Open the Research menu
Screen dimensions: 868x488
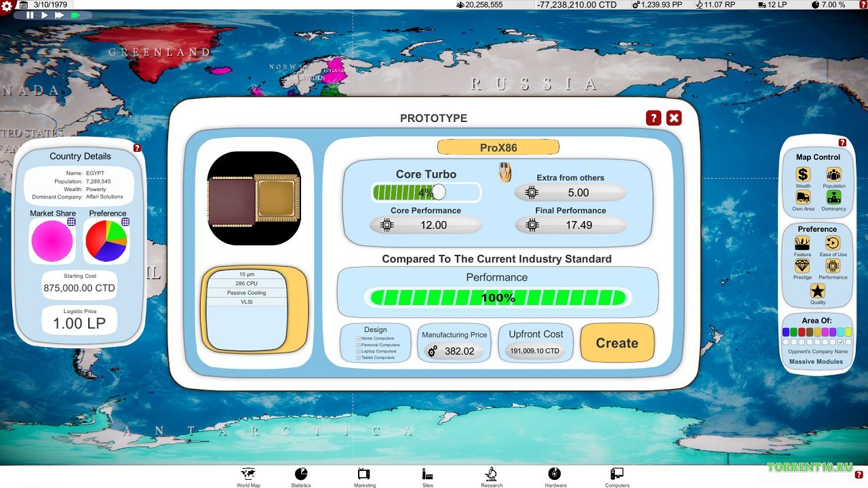[492, 476]
